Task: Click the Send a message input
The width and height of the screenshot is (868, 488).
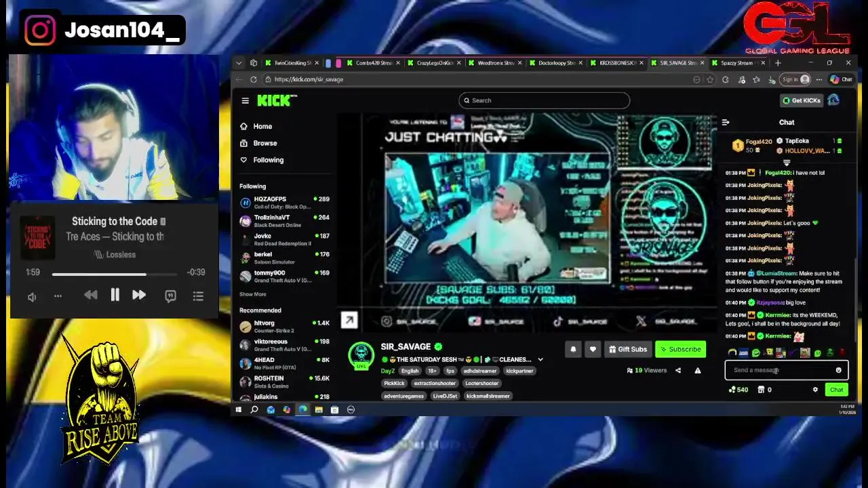Action: pos(780,370)
